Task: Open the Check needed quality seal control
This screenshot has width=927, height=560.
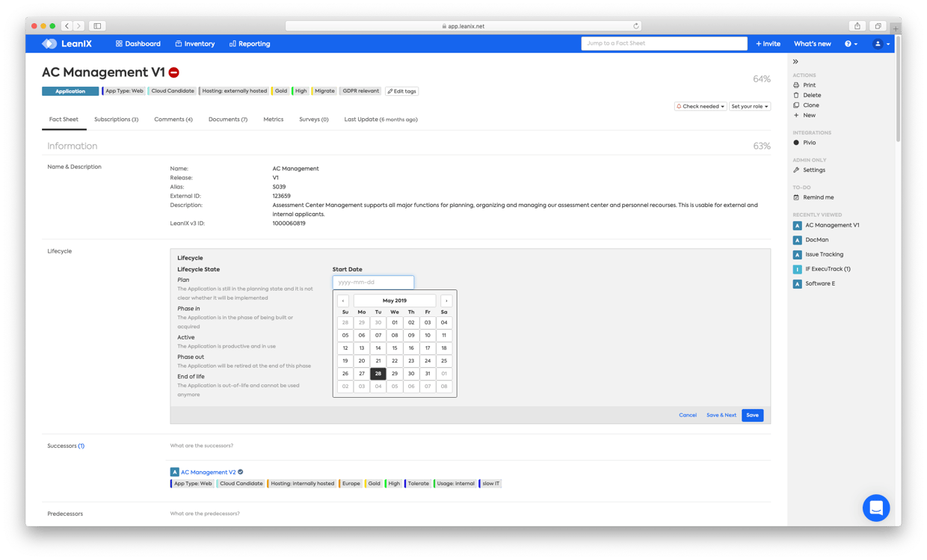Action: point(700,106)
